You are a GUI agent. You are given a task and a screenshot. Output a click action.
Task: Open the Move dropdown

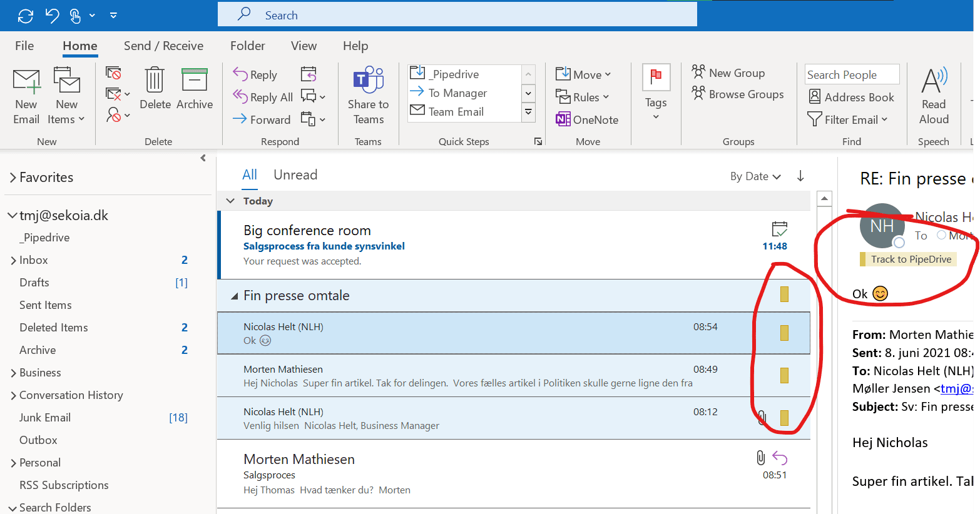[x=583, y=74]
